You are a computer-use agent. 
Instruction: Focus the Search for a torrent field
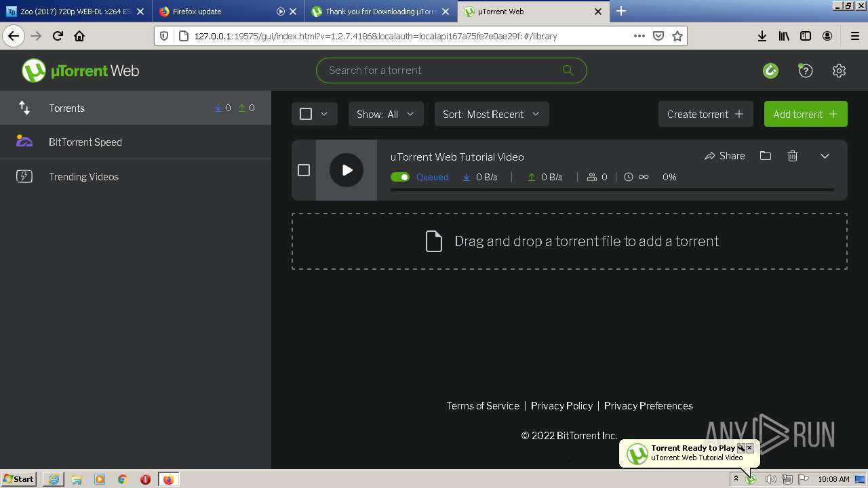coord(451,70)
